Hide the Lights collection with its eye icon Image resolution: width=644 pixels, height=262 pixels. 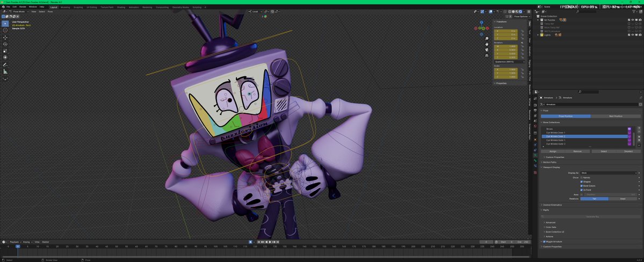coord(633,35)
